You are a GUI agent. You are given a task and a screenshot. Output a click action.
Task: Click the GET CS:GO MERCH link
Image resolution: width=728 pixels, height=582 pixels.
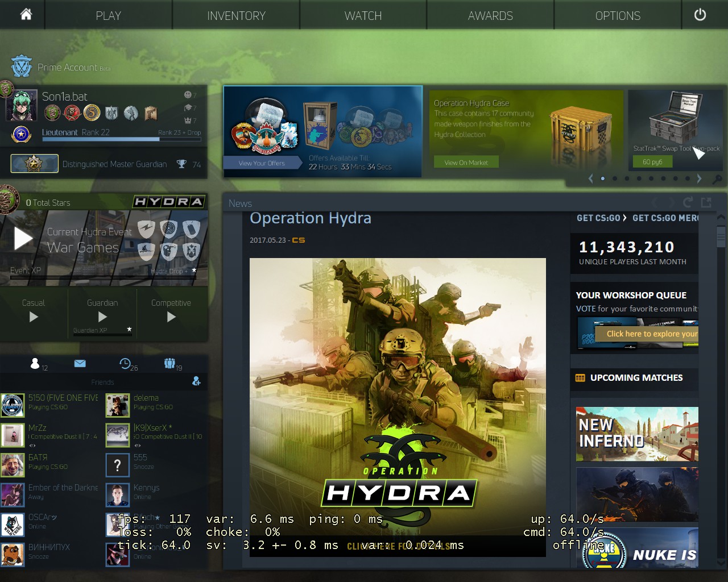pyautogui.click(x=665, y=218)
